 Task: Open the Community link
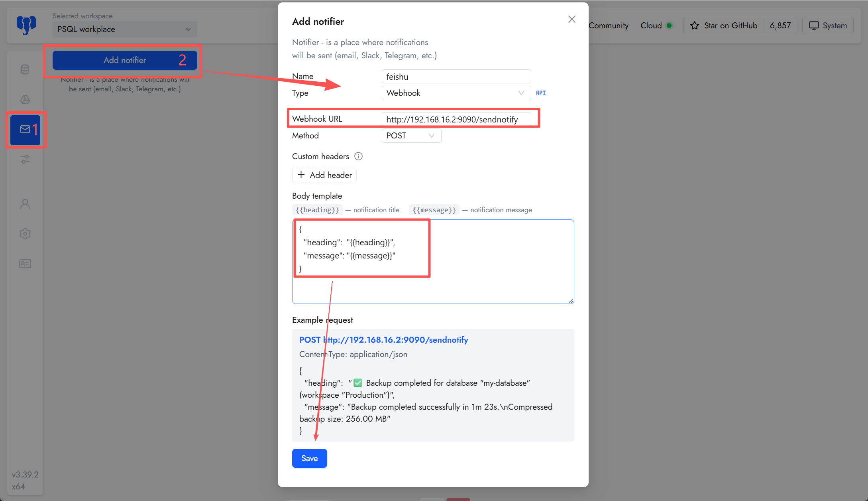pyautogui.click(x=609, y=26)
